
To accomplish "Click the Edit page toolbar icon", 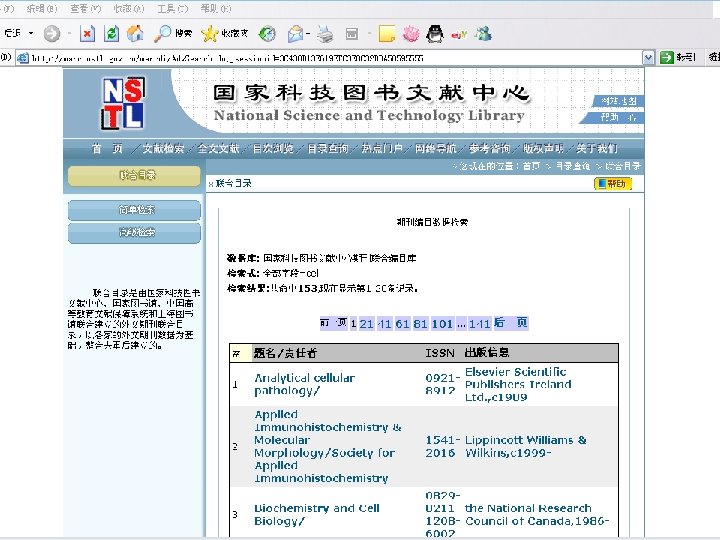I will point(352,34).
